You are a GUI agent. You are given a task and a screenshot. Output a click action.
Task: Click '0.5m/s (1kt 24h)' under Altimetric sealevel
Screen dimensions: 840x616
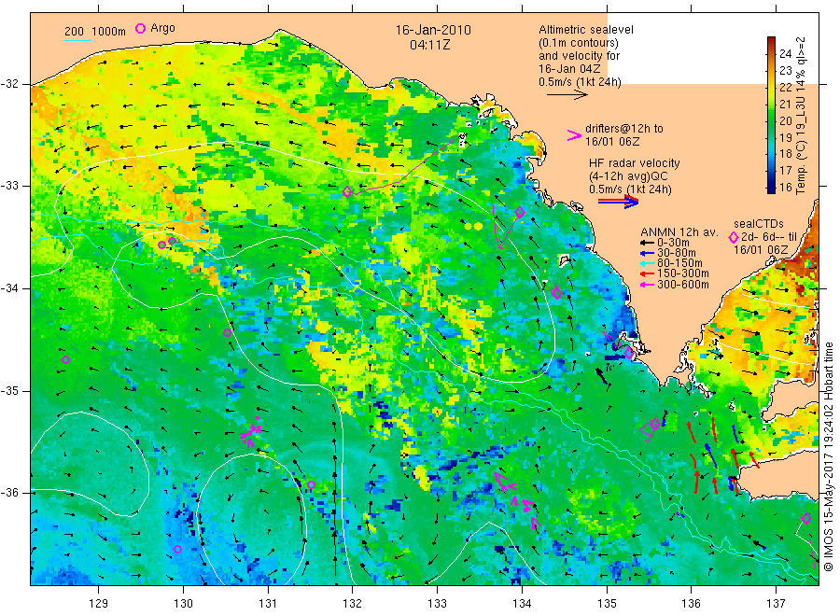tap(580, 82)
